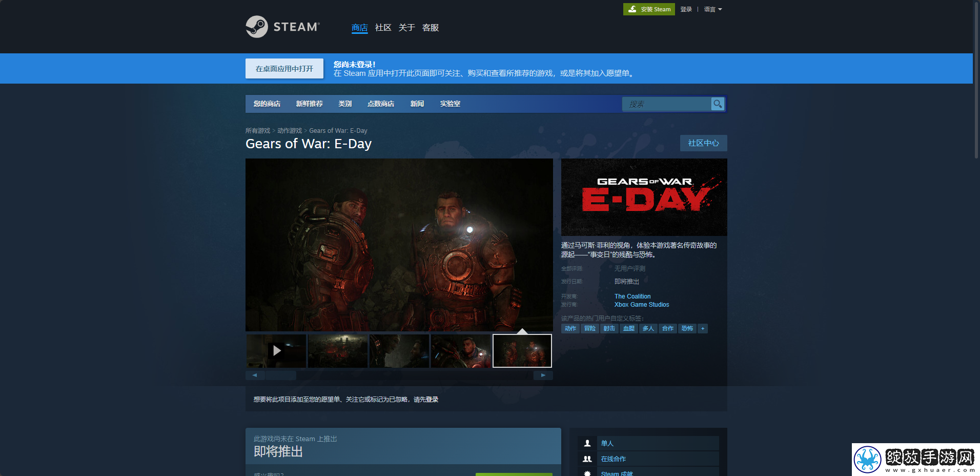Screen dimensions: 980x476
Task: Click the single-player person icon
Action: coord(587,443)
